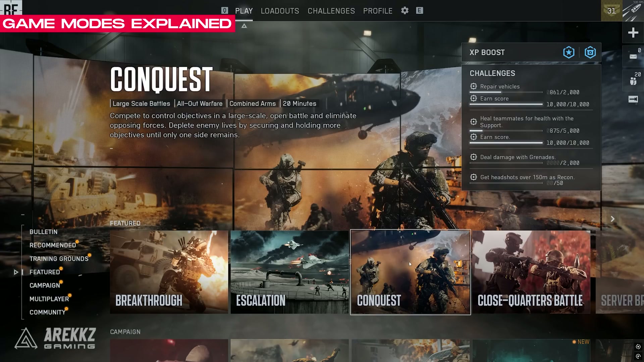Select MULTIPLAYER in the left sidebar

(x=50, y=299)
